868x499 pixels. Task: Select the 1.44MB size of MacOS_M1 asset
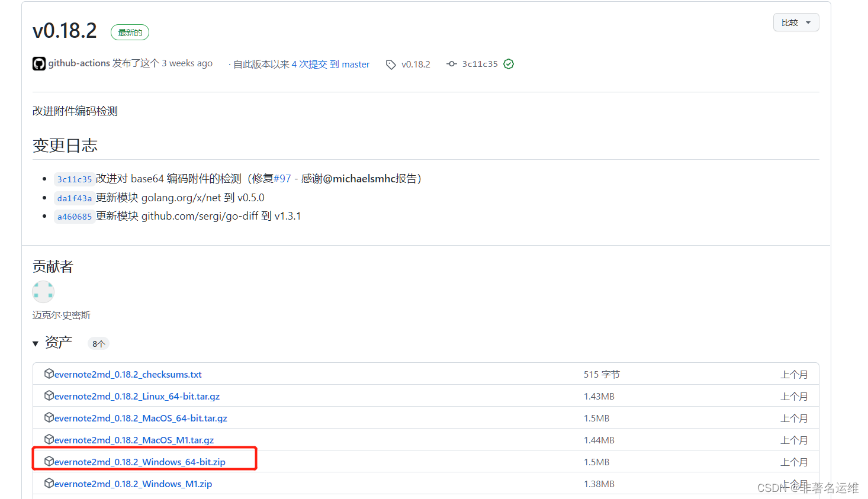[599, 440]
